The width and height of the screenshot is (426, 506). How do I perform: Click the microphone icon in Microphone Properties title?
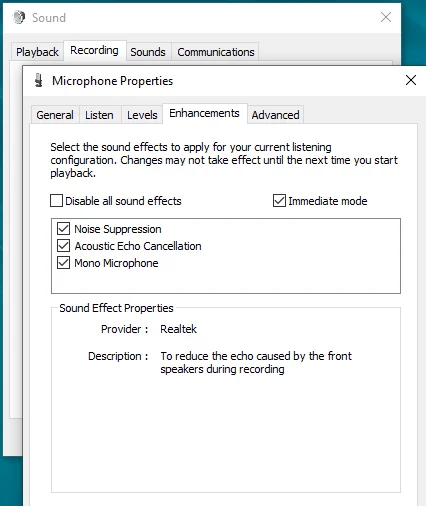(x=39, y=81)
